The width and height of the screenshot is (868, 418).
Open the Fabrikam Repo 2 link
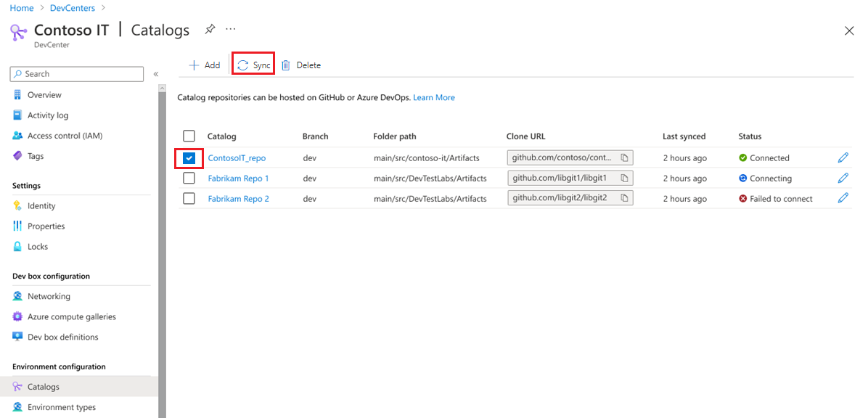[239, 199]
